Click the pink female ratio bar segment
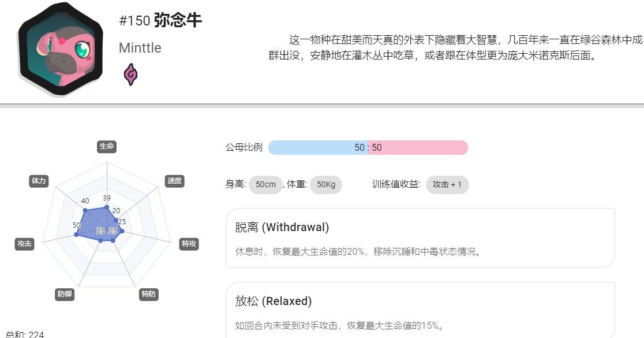This screenshot has width=644, height=338. pyautogui.click(x=418, y=147)
